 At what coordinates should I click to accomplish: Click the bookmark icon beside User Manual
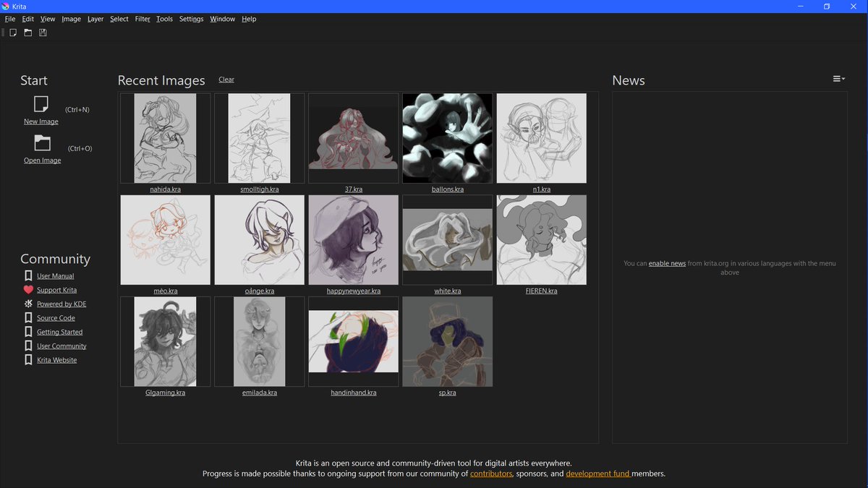click(x=28, y=275)
